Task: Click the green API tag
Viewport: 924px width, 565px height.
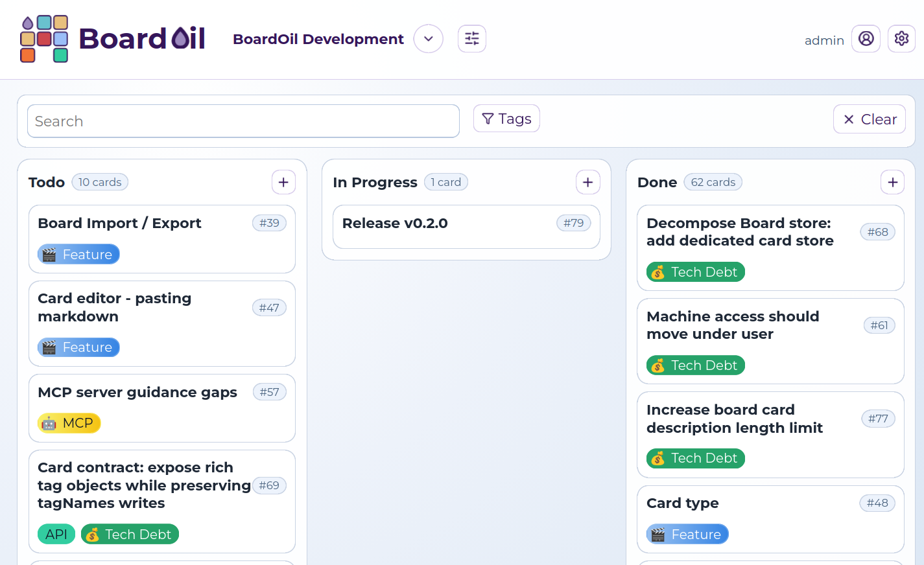Action: click(x=56, y=534)
